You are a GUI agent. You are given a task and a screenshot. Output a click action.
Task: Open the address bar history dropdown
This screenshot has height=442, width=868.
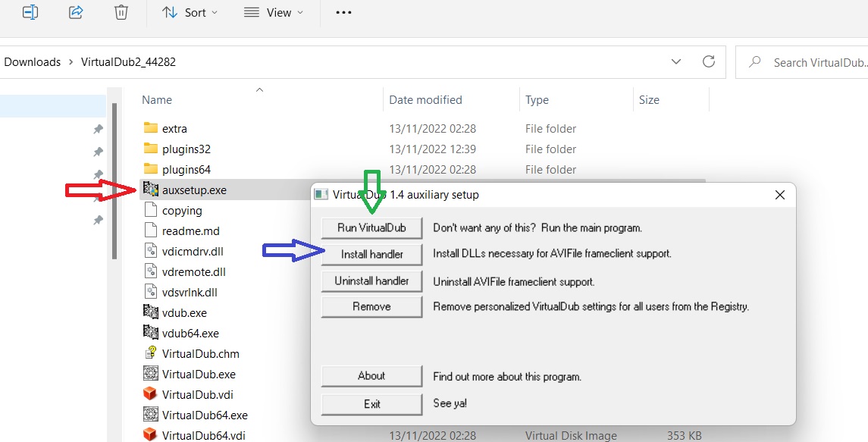point(676,61)
